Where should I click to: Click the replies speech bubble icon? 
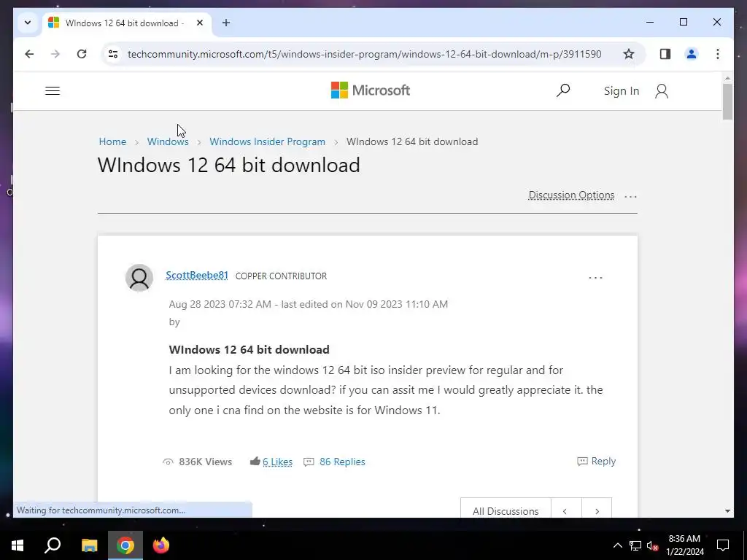[309, 462]
